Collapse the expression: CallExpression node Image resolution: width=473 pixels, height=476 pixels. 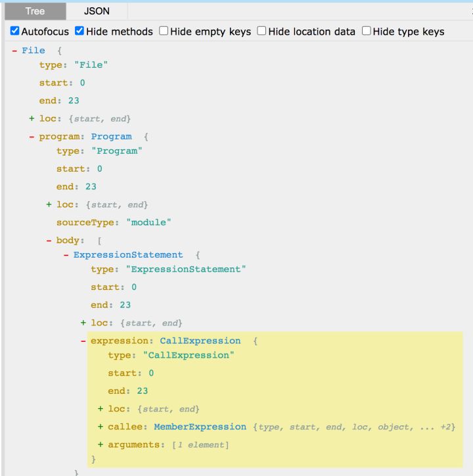point(83,341)
